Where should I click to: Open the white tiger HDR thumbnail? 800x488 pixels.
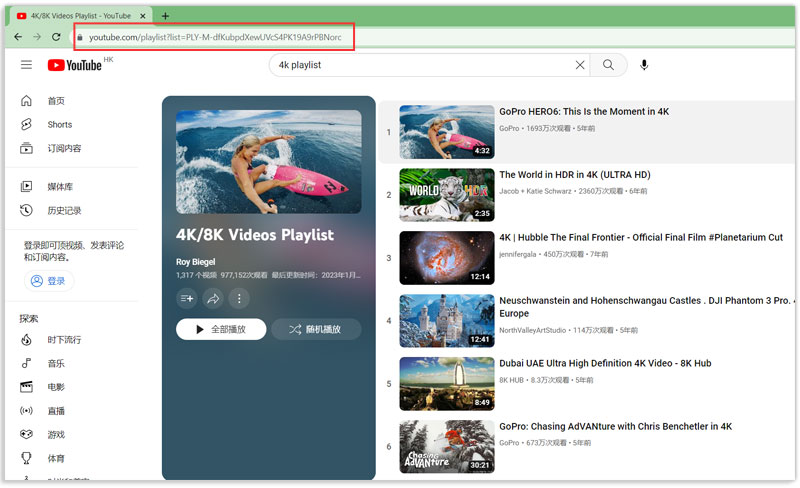[446, 194]
